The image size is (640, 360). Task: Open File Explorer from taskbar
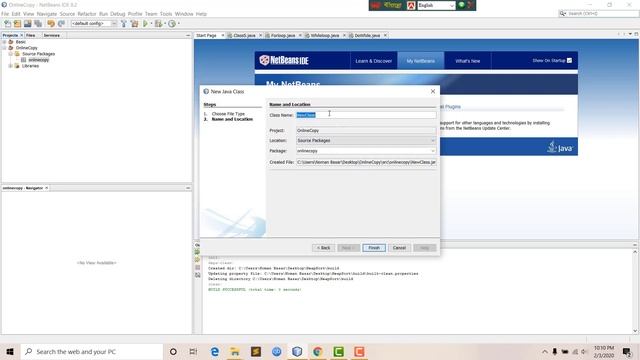tap(235, 351)
